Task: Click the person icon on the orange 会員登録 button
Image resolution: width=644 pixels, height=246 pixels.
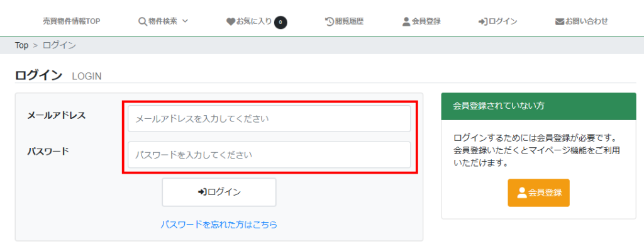Action: click(522, 193)
